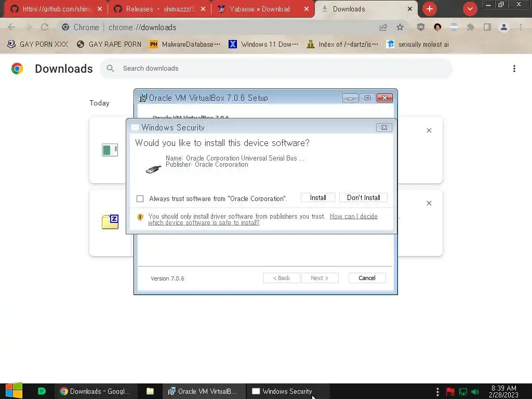The image size is (532, 399).
Task: Cancel the VirtualBox setup
Action: pyautogui.click(x=367, y=278)
